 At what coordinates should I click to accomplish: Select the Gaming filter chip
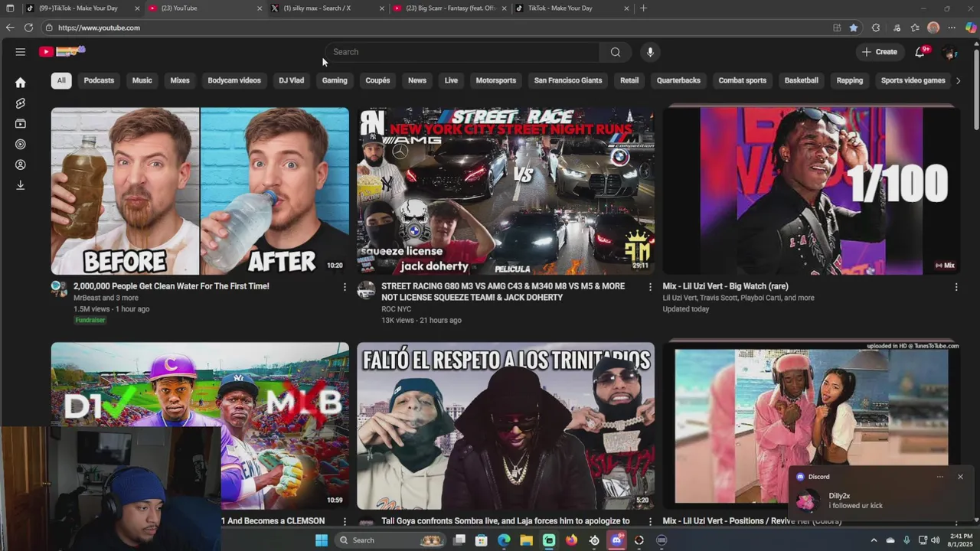click(335, 80)
